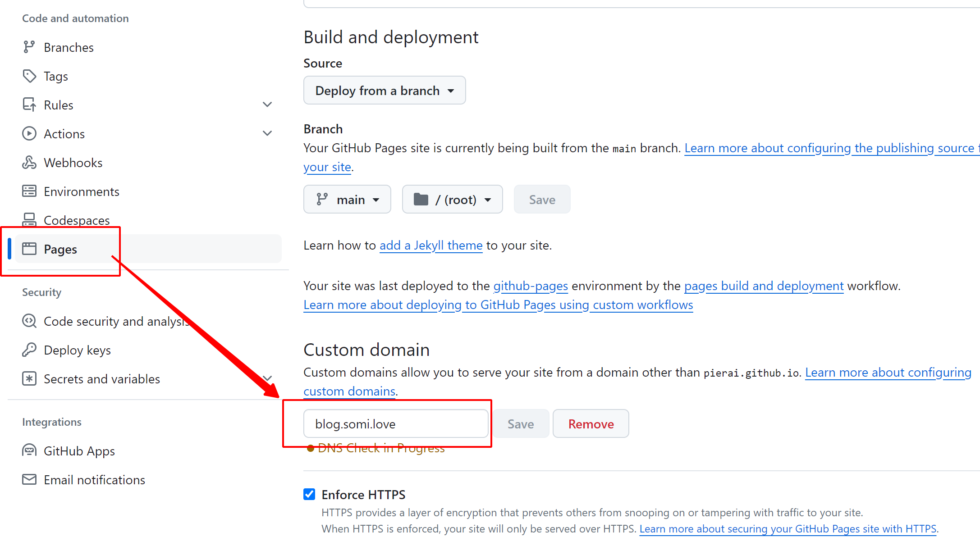Select the Pages sidebar item
Screen dimensions: 980x546
click(x=148, y=249)
